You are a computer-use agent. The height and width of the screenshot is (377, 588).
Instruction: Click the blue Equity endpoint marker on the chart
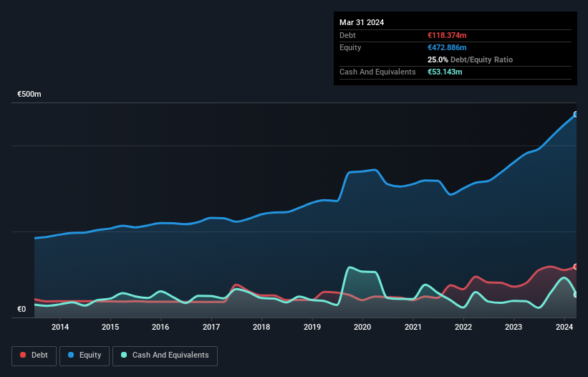coord(575,114)
